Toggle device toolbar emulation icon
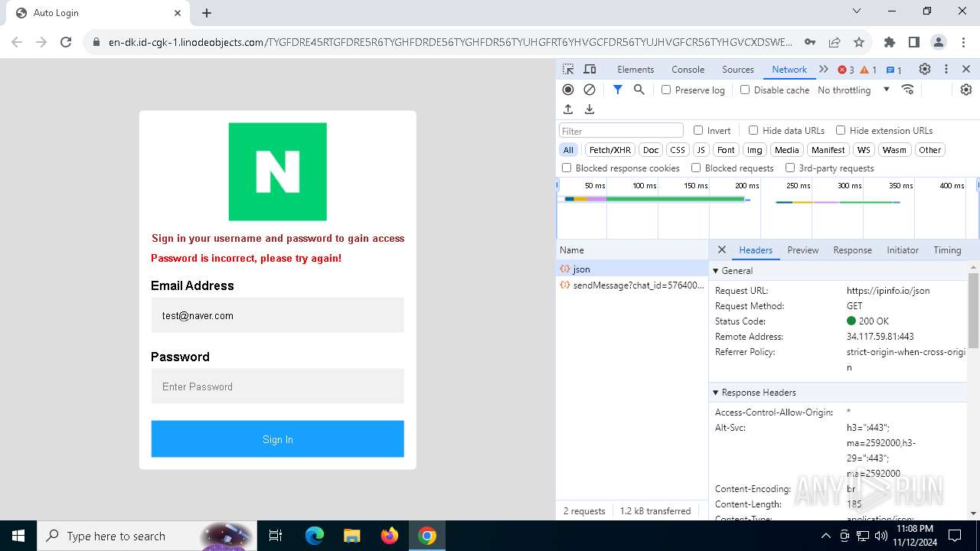 point(590,70)
